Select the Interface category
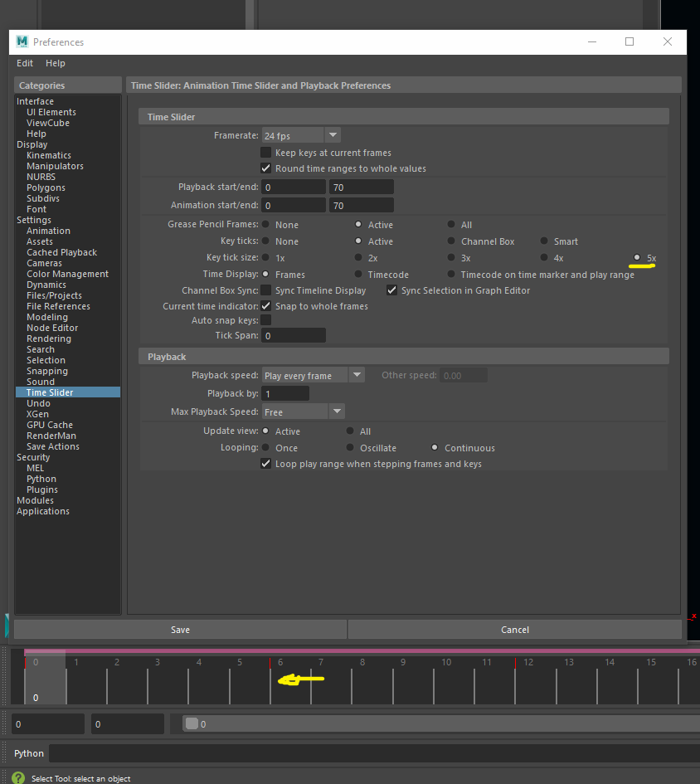700x784 pixels. (35, 101)
